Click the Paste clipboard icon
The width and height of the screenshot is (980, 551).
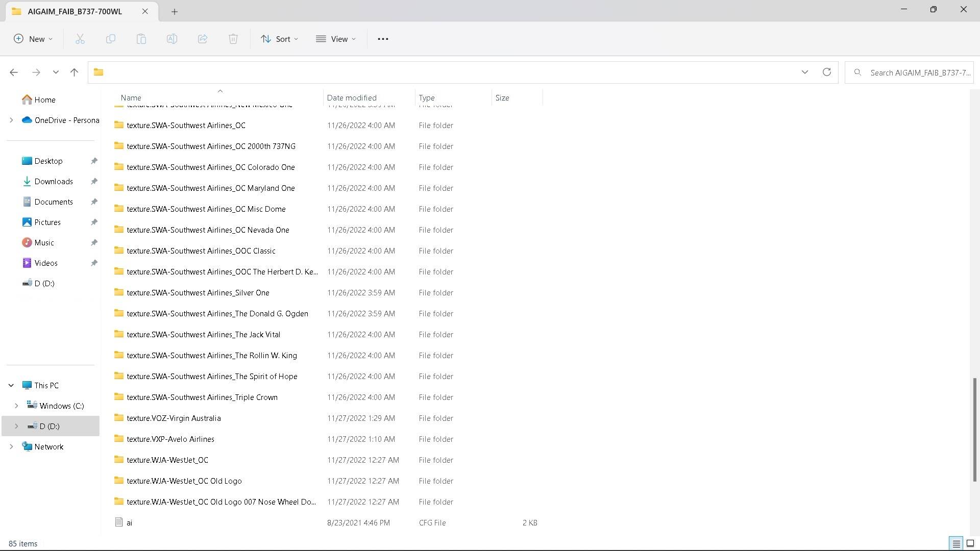(x=141, y=39)
